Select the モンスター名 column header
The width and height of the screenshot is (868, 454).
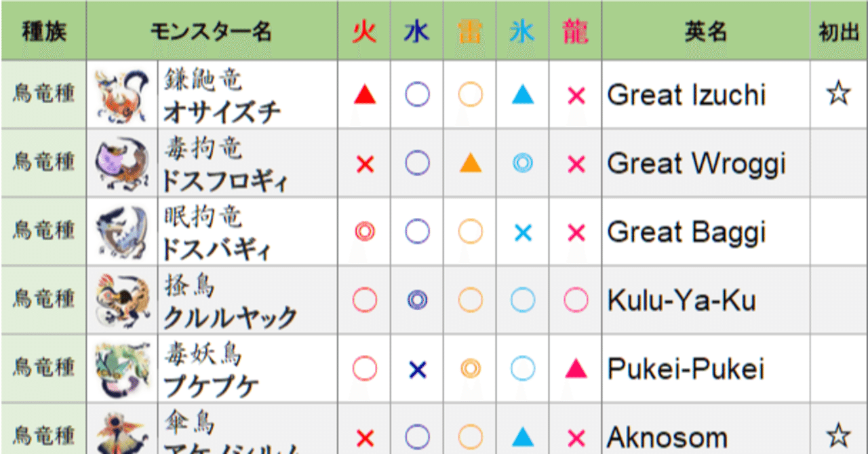point(212,32)
